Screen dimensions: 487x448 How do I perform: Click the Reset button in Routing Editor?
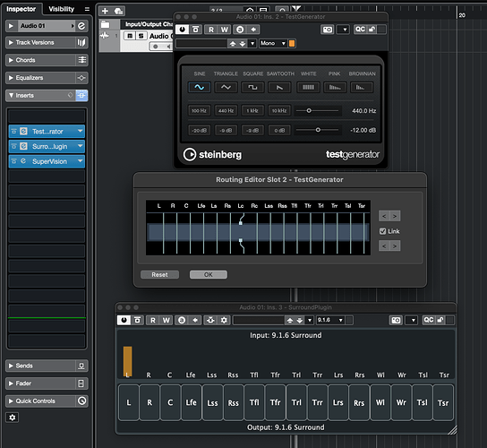tap(159, 274)
